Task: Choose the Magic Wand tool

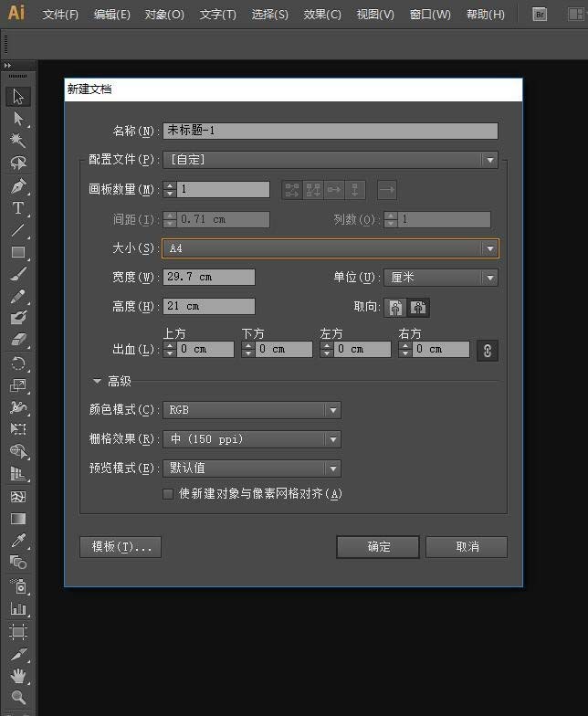Action: coord(18,141)
